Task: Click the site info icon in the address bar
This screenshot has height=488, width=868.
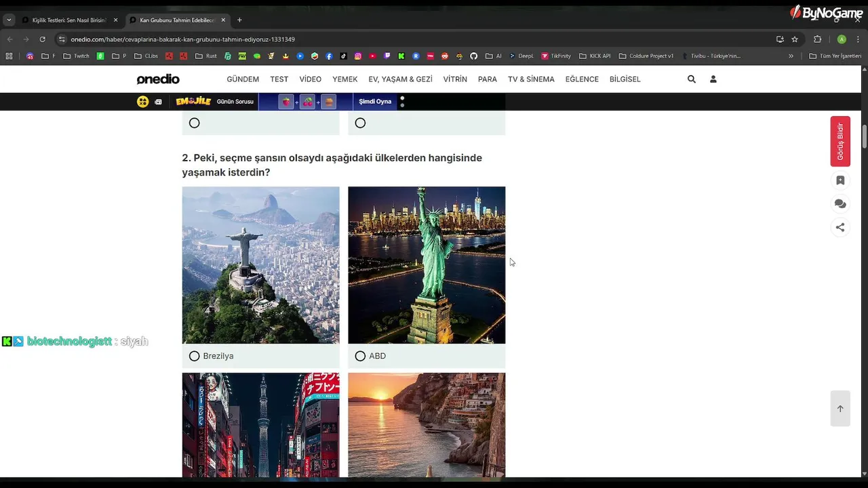Action: [62, 39]
